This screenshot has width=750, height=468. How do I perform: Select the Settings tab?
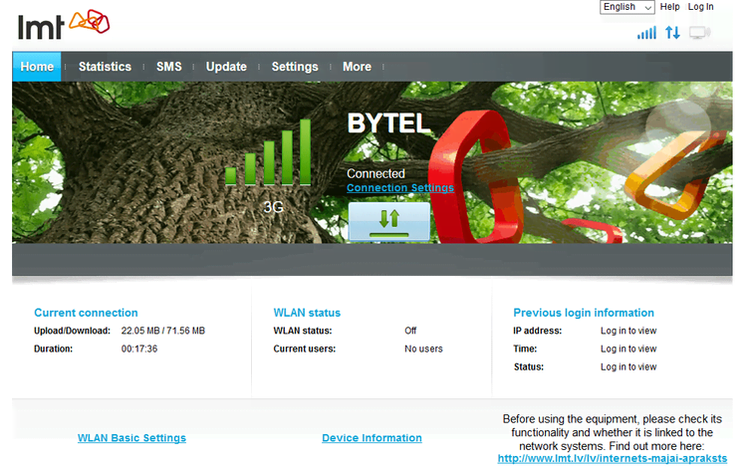[x=295, y=67]
